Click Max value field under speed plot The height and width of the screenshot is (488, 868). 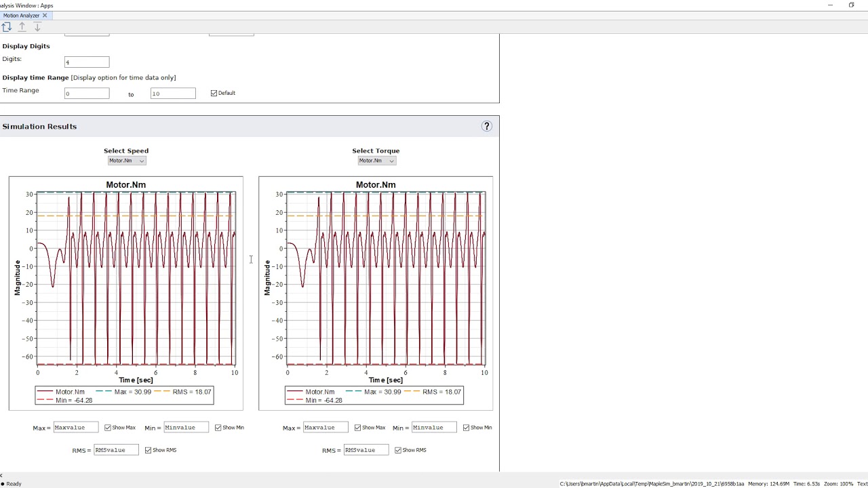tap(76, 428)
